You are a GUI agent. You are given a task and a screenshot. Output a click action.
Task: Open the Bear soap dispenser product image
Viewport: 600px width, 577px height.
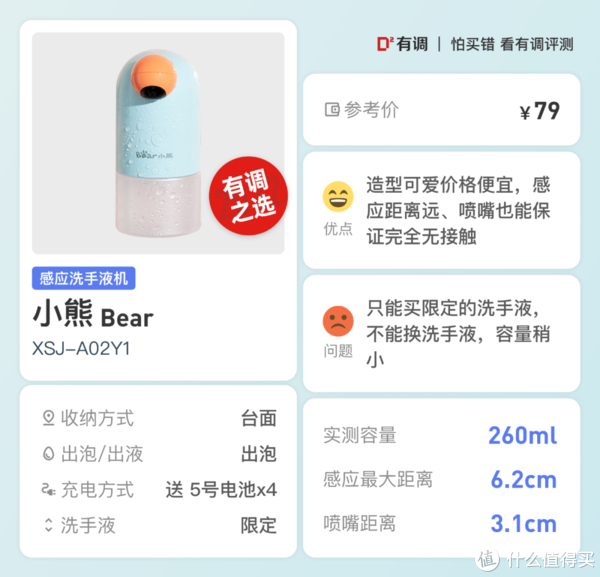coord(158,143)
